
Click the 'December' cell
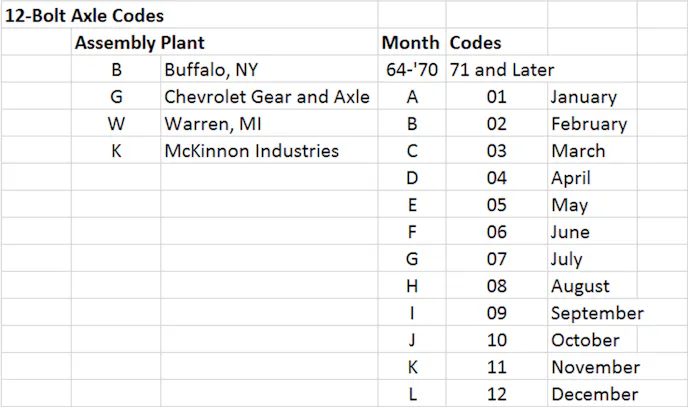click(594, 394)
